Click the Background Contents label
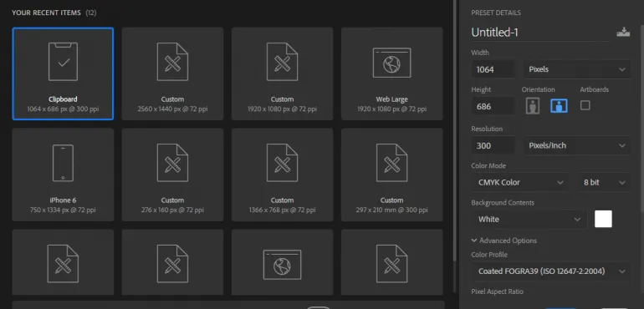The width and height of the screenshot is (644, 309). (503, 203)
